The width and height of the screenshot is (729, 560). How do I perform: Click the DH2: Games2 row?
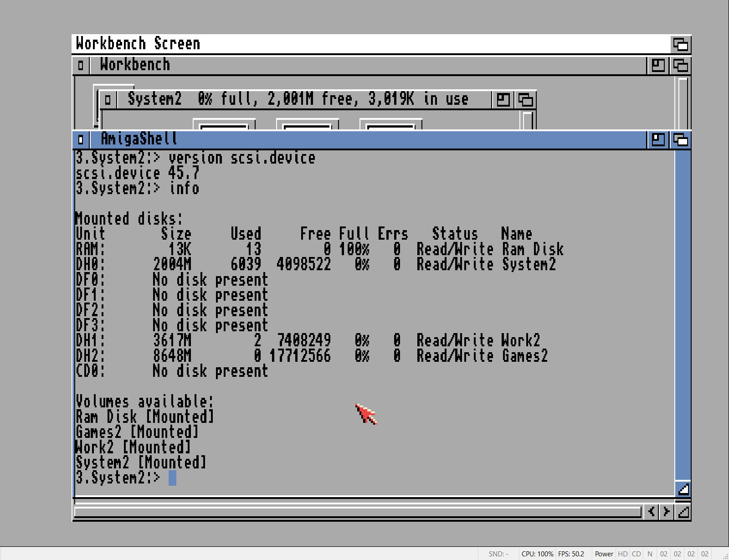click(x=312, y=356)
